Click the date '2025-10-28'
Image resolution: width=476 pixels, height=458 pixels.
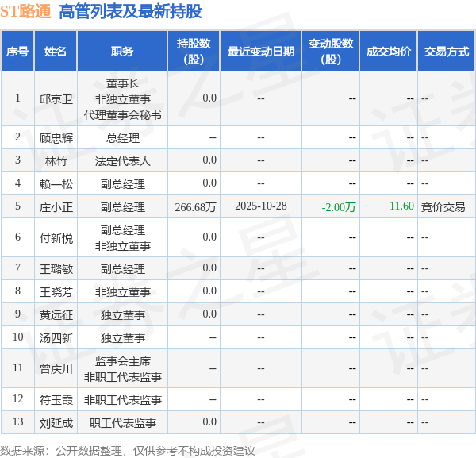261,206
